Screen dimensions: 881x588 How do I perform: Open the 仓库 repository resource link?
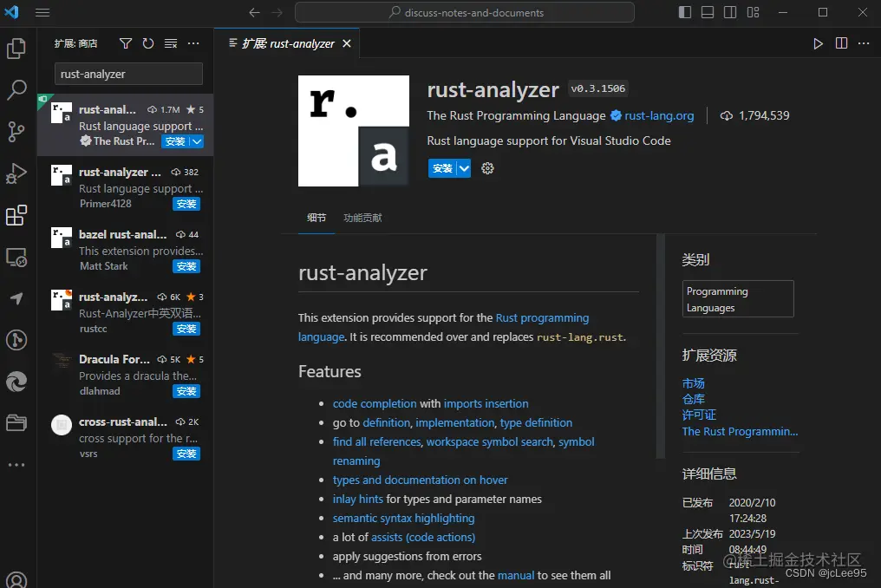click(694, 399)
